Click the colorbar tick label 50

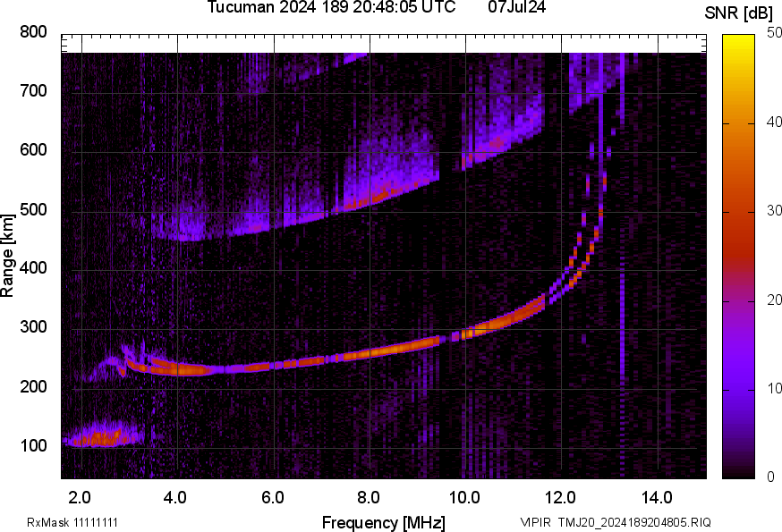coord(774,33)
